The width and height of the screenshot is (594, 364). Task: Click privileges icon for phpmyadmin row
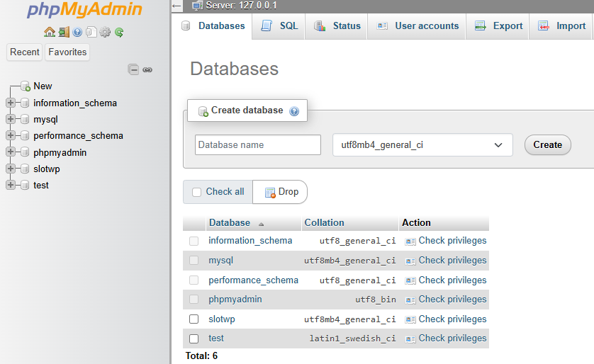coord(410,300)
